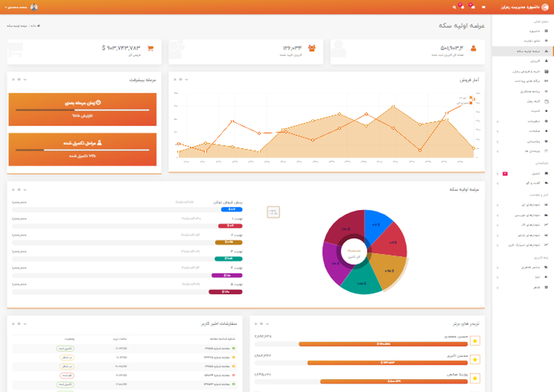Open the user profile dropdown in header
The height and width of the screenshot is (392, 554).
coord(21,7)
